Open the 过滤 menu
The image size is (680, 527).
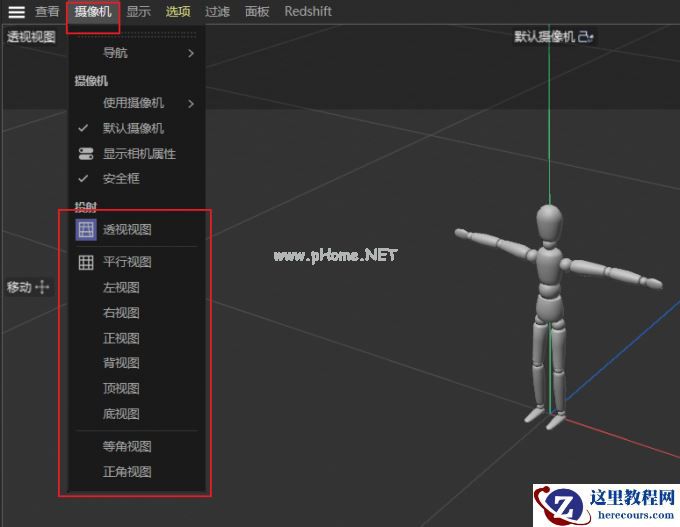(217, 11)
